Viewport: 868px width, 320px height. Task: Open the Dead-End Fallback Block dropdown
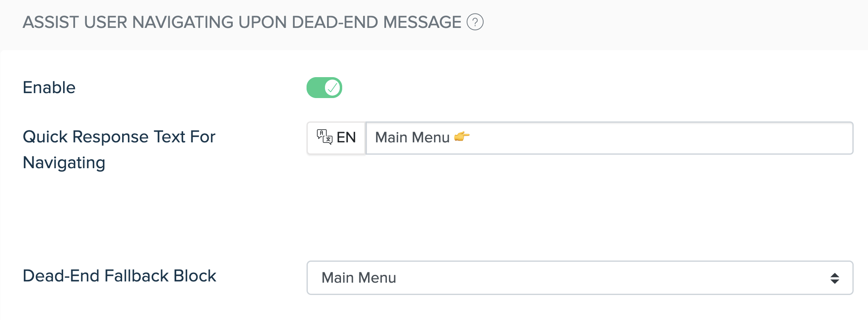580,278
